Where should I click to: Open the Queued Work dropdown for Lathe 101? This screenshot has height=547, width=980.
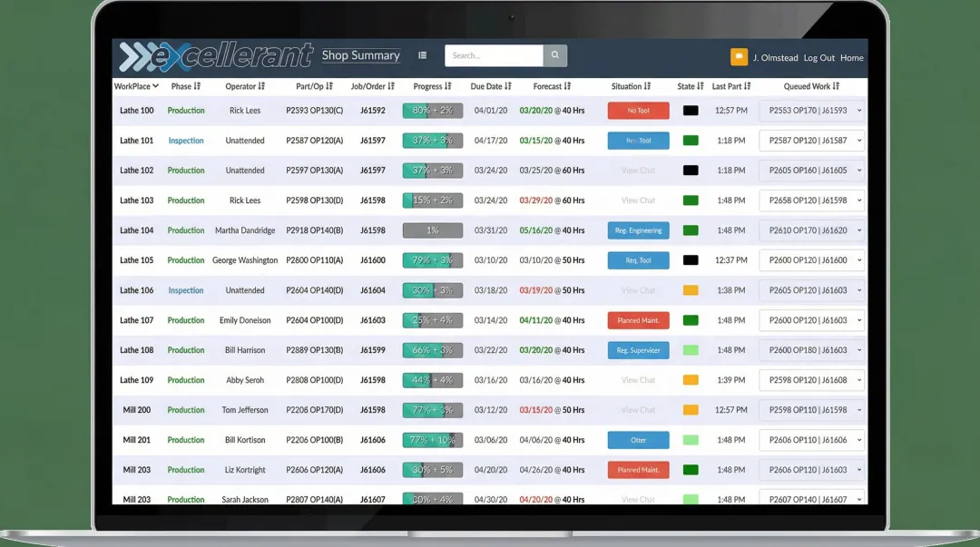811,141
